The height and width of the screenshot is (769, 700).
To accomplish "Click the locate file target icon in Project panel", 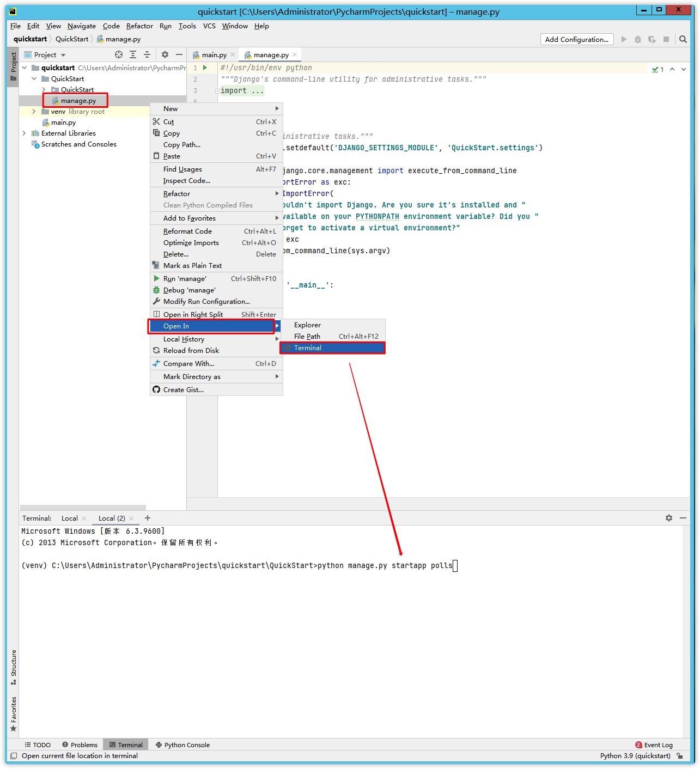I will click(x=119, y=54).
